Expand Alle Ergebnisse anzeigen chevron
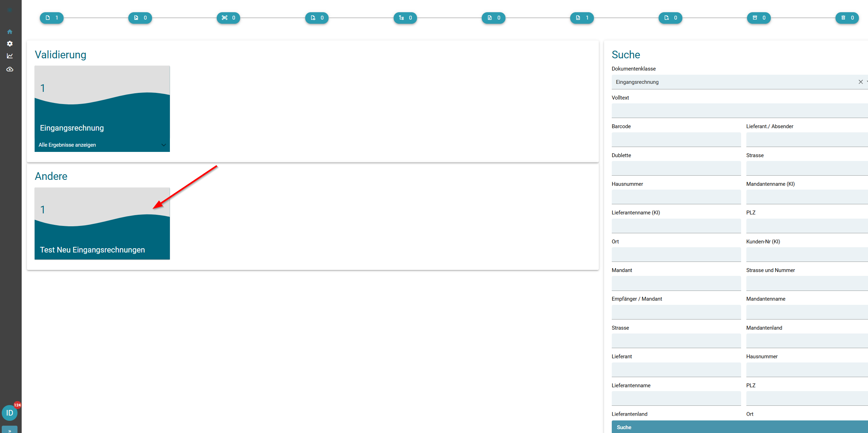868x433 pixels. click(x=164, y=145)
